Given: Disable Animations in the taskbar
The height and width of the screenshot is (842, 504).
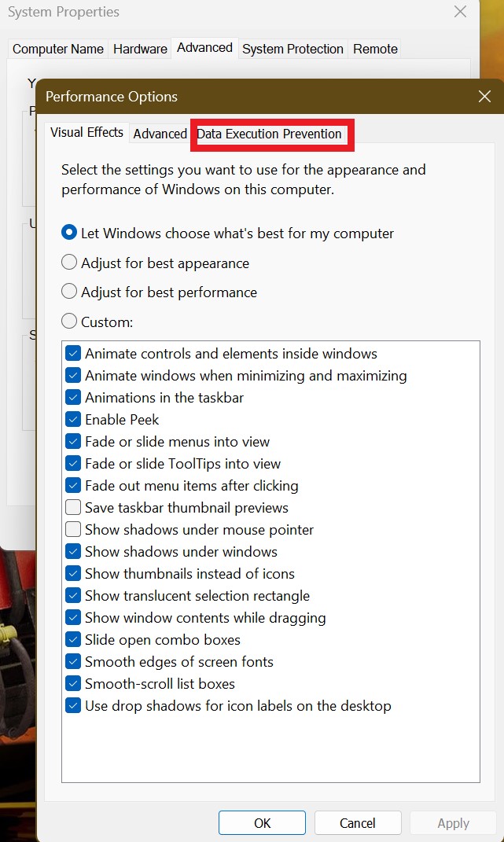Looking at the screenshot, I should [73, 397].
